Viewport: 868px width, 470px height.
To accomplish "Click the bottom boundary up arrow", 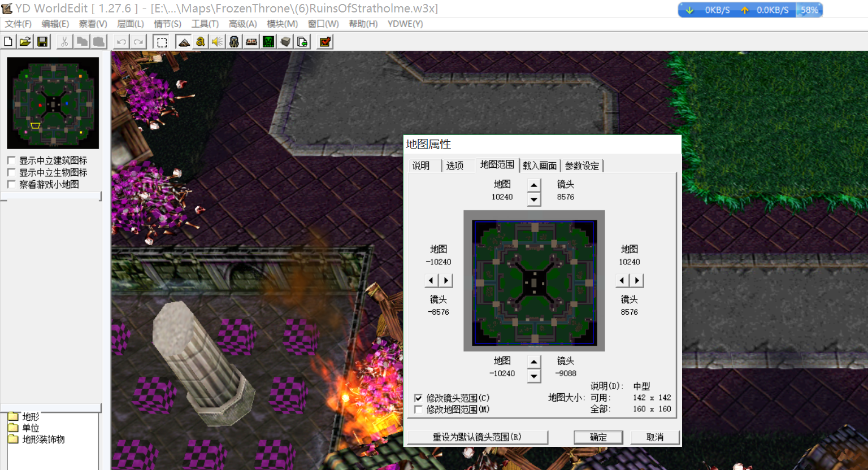I will (534, 362).
